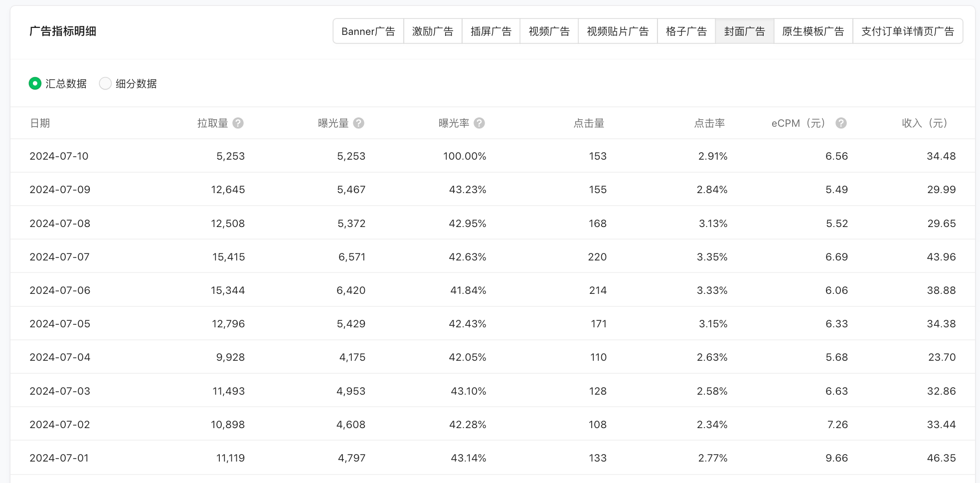Switch to the 格子广告 tab

coord(686,31)
